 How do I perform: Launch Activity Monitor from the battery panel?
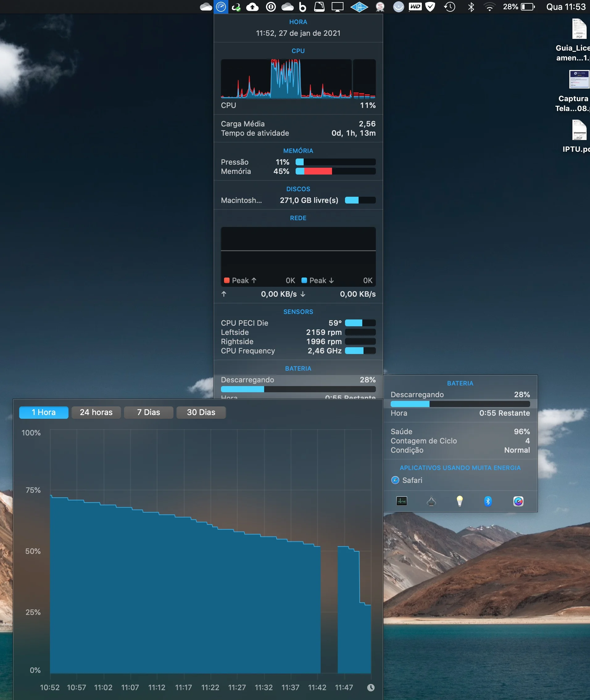pyautogui.click(x=402, y=501)
